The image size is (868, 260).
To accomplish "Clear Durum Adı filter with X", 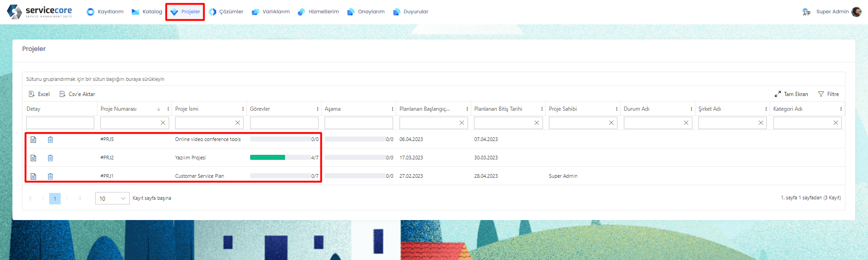I will [686, 123].
